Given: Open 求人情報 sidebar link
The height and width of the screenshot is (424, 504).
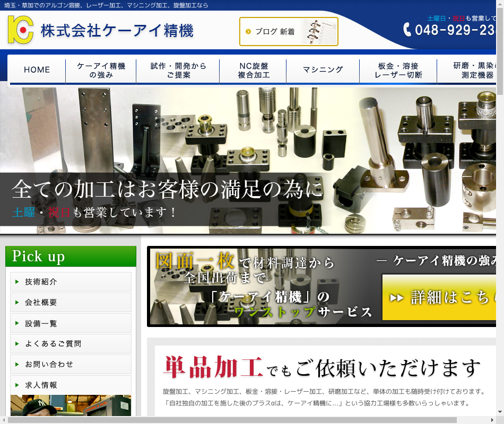Looking at the screenshot, I should pyautogui.click(x=71, y=385).
